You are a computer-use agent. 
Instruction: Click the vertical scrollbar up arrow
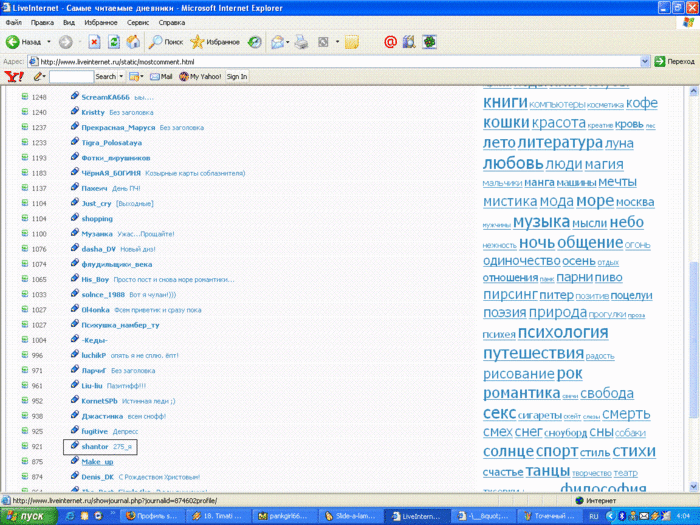[x=693, y=91]
